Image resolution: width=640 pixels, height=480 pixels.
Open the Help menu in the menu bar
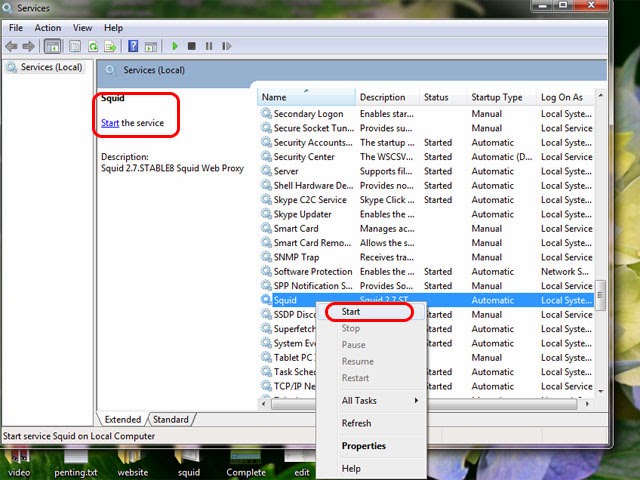113,28
